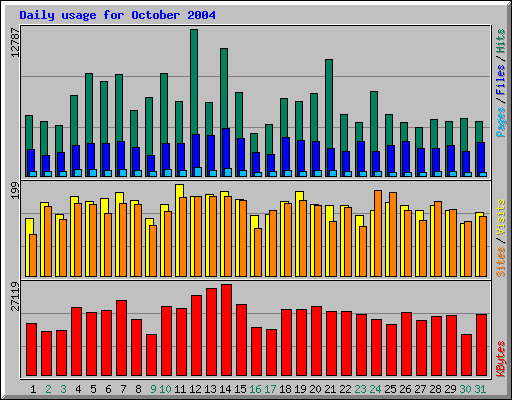Click day 29 on the axis

(x=450, y=389)
